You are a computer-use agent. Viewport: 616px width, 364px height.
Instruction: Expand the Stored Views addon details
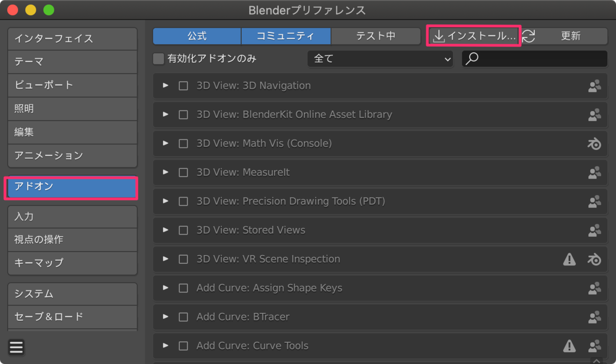pyautogui.click(x=165, y=231)
